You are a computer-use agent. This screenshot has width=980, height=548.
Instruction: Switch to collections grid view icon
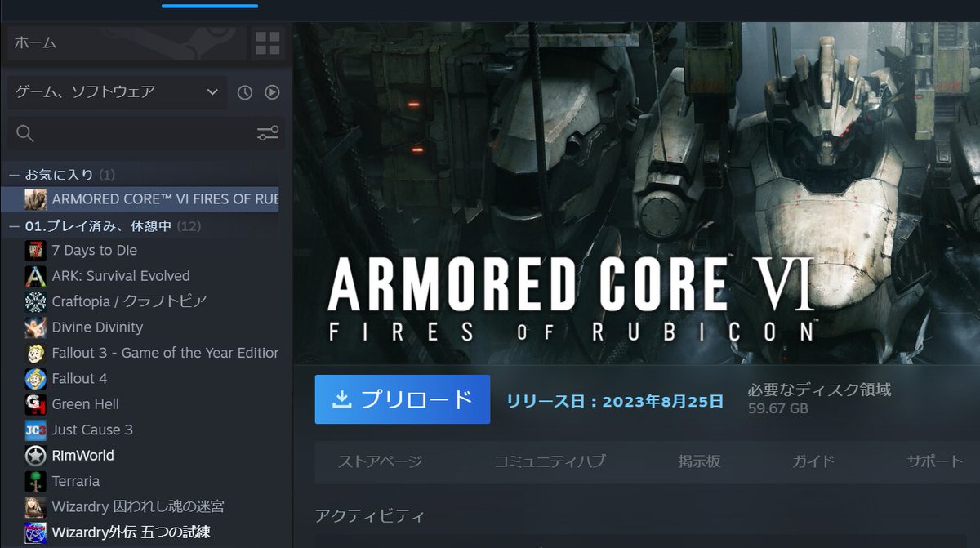267,43
